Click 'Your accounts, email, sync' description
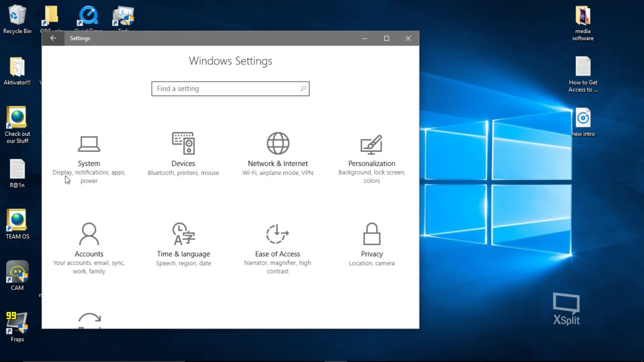This screenshot has height=362, width=644. coord(89,267)
